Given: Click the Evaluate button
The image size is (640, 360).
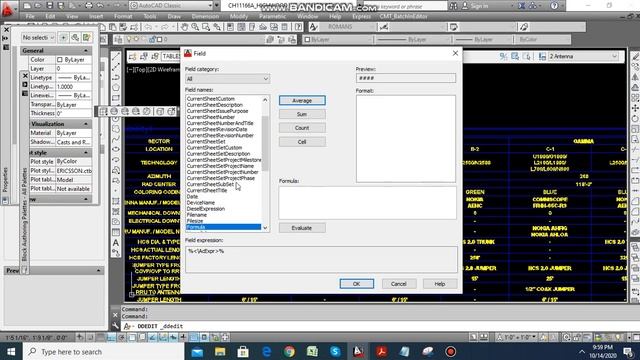Looking at the screenshot, I should tap(302, 228).
